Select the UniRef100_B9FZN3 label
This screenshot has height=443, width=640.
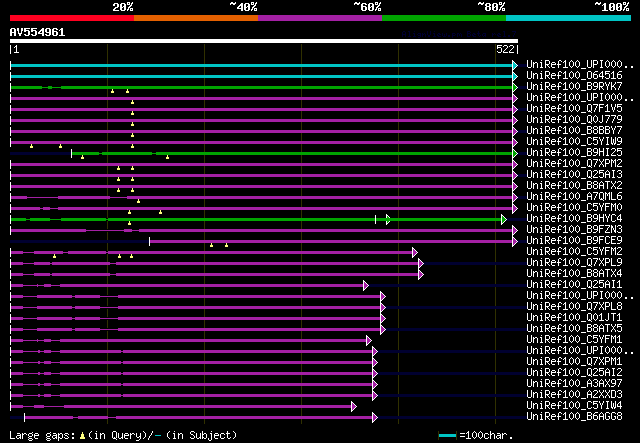coord(574,230)
